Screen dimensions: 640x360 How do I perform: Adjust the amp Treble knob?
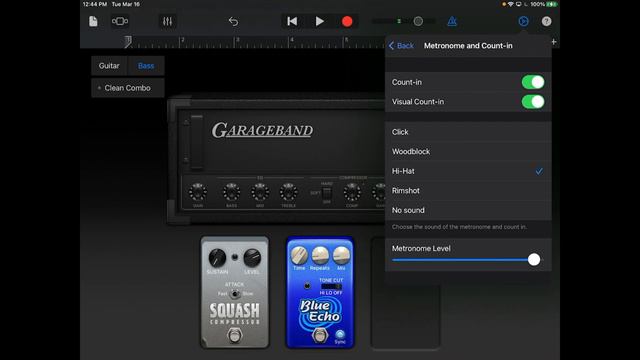[288, 192]
